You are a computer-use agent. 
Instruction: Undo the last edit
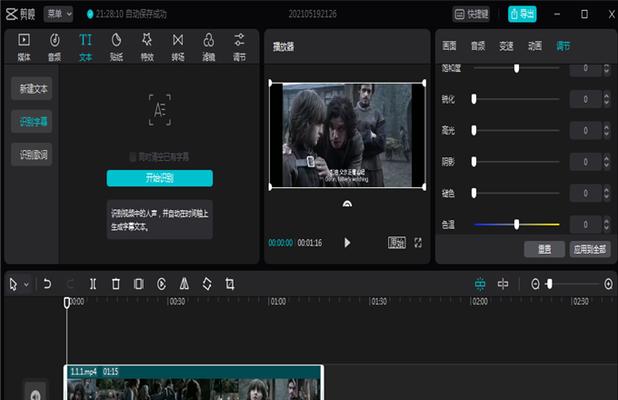coord(47,284)
